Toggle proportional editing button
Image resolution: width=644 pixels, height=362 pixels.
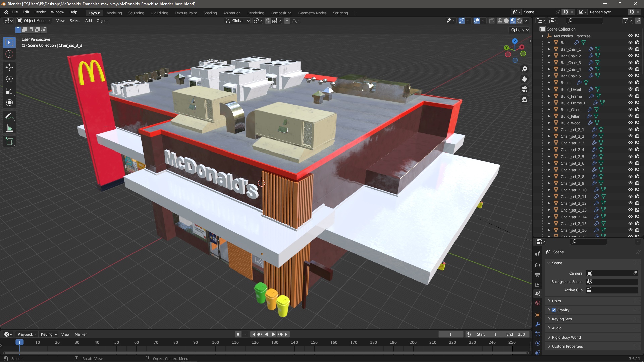[x=287, y=21]
